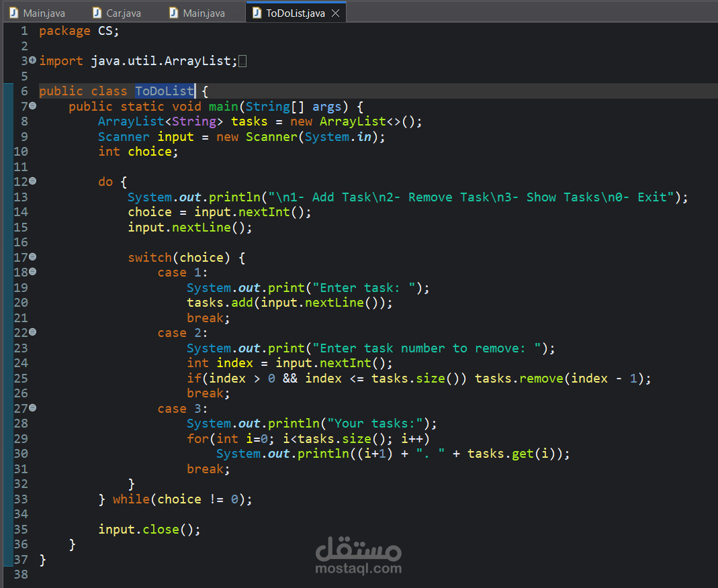Viewport: 718px width, 588px height.
Task: Click 'input.close();' on line 35
Action: pos(149,529)
